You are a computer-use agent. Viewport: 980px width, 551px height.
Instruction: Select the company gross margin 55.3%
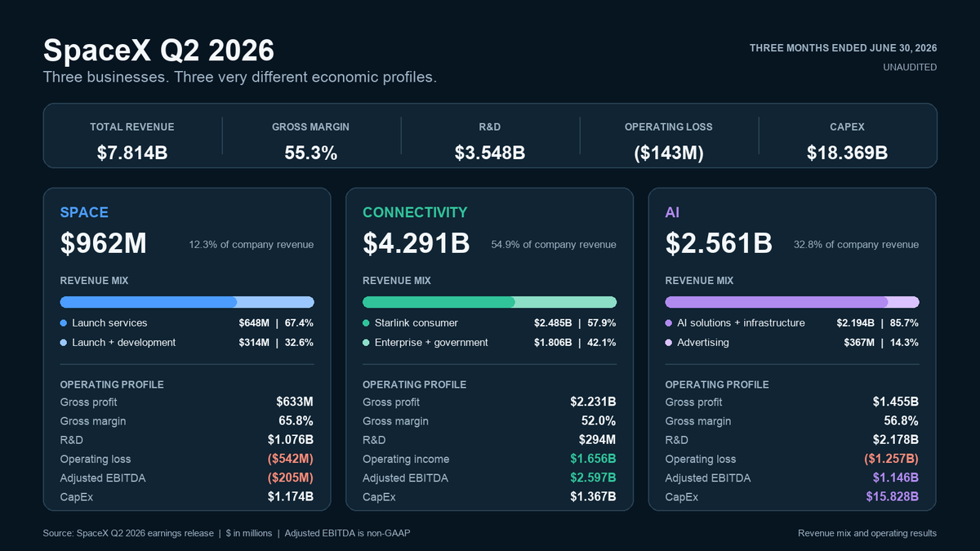(x=311, y=152)
